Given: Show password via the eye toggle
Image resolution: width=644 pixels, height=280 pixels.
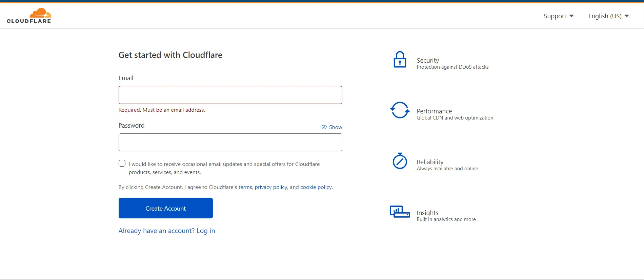Looking at the screenshot, I should [x=331, y=127].
